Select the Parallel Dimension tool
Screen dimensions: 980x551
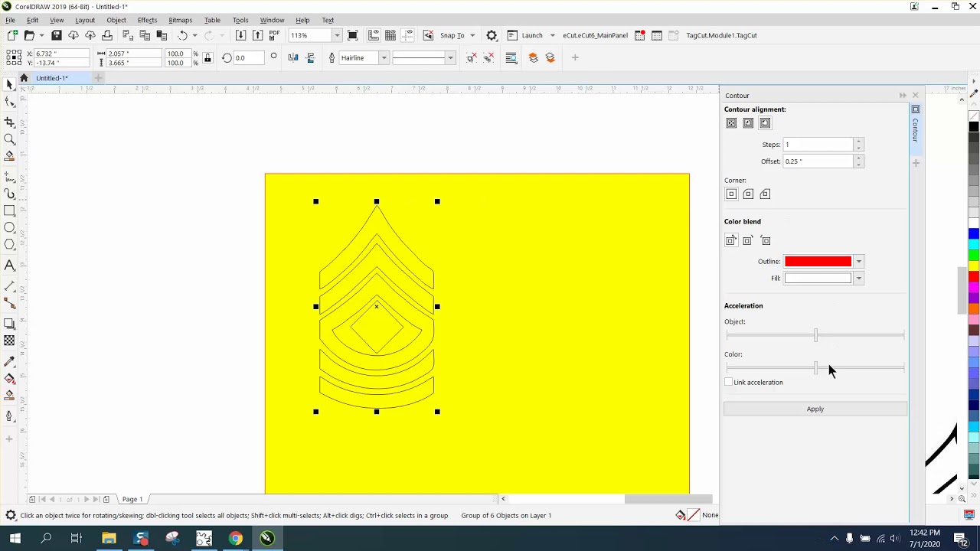pyautogui.click(x=9, y=285)
